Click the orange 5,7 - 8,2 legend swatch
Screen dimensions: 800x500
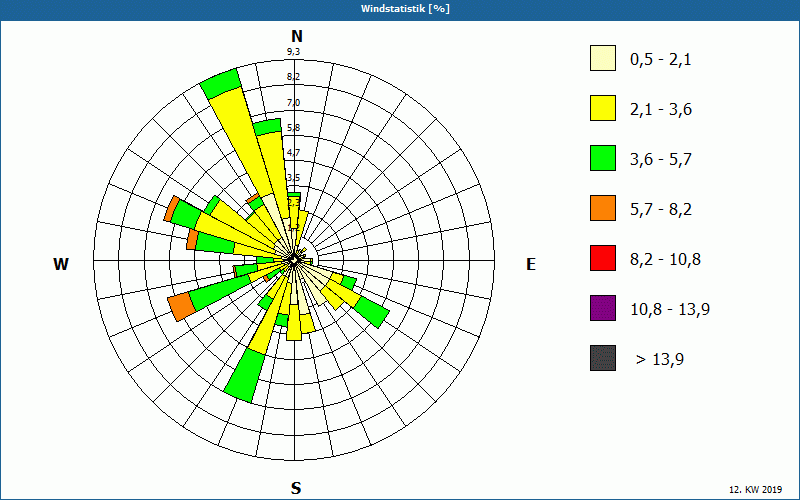pos(603,208)
